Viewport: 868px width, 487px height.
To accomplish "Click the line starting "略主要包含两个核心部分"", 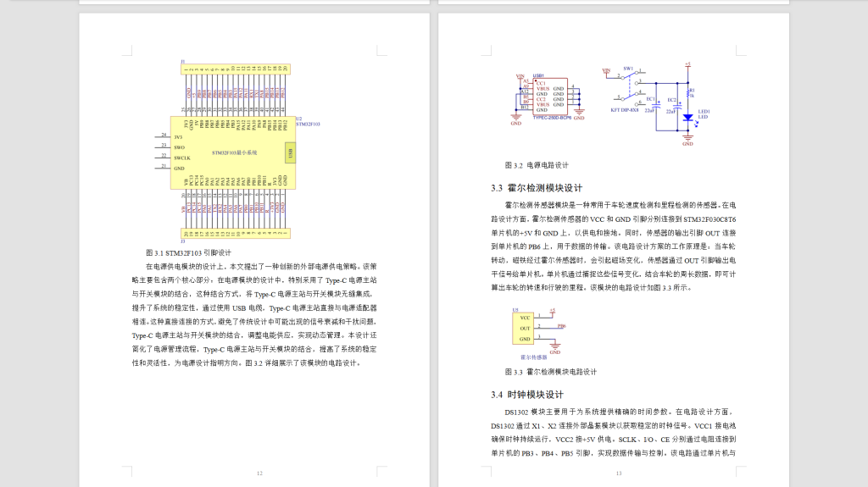I will tap(254, 280).
